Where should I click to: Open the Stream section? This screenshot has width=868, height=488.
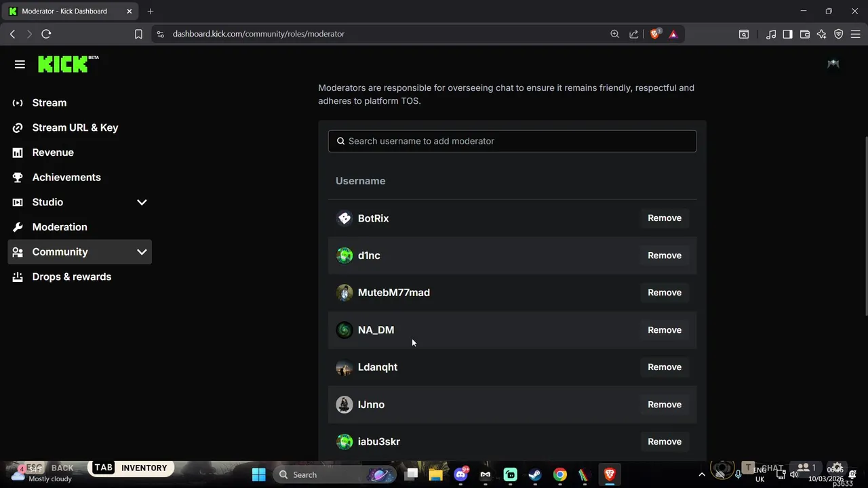pyautogui.click(x=50, y=102)
